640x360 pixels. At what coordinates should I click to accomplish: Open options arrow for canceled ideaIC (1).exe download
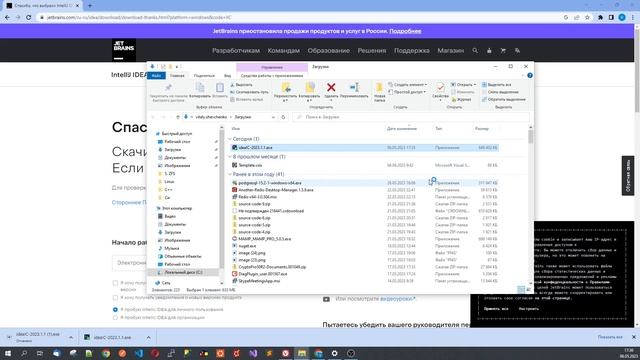point(71,338)
